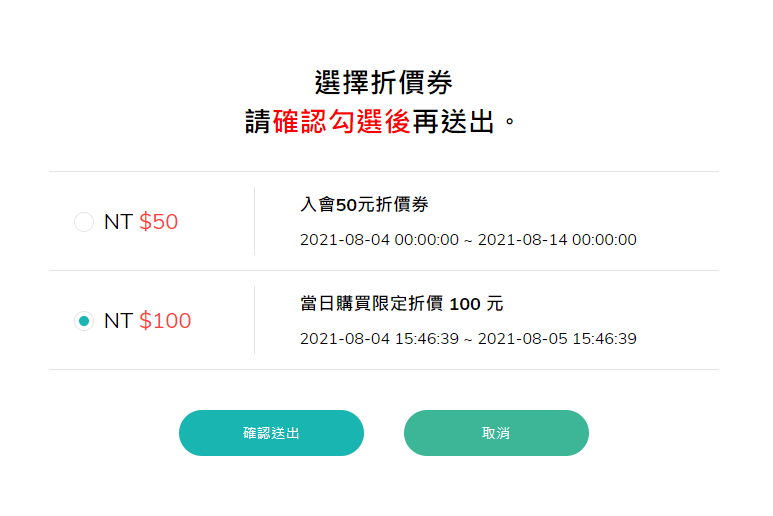Click the red $100 price text
The width and height of the screenshot is (773, 516).
(165, 321)
